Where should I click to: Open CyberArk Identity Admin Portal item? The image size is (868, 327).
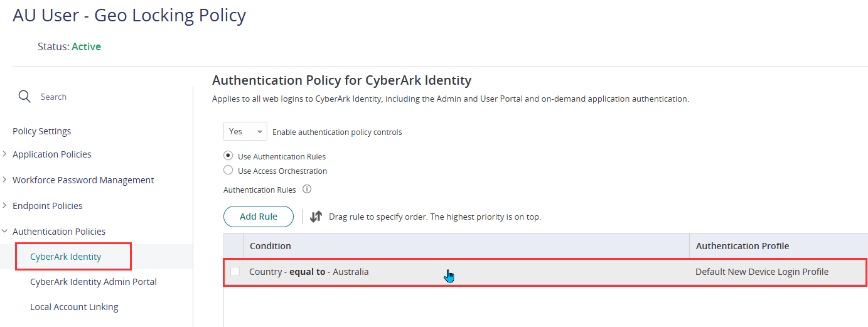94,282
